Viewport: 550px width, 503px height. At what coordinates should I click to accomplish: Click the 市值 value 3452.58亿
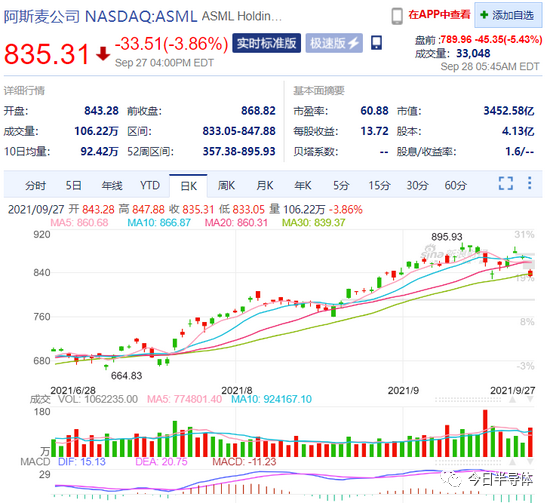(x=509, y=111)
